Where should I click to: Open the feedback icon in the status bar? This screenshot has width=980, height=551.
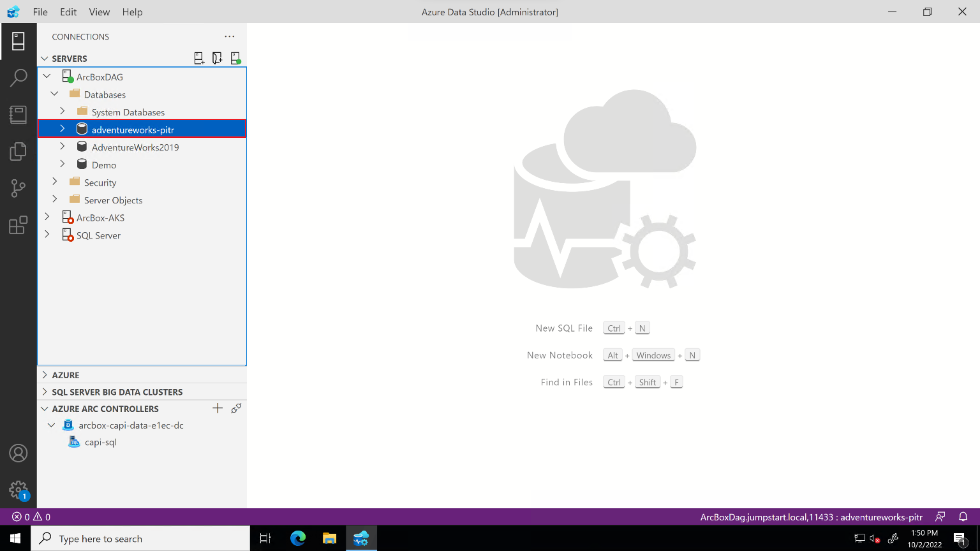tap(940, 517)
